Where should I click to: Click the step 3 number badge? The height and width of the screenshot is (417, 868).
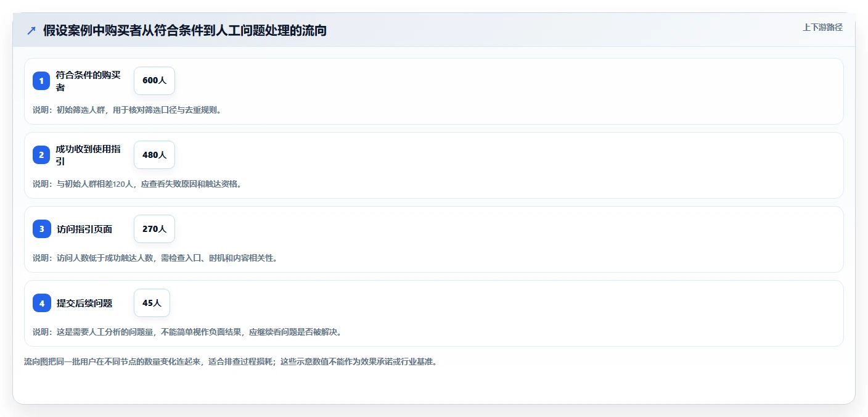click(x=41, y=229)
